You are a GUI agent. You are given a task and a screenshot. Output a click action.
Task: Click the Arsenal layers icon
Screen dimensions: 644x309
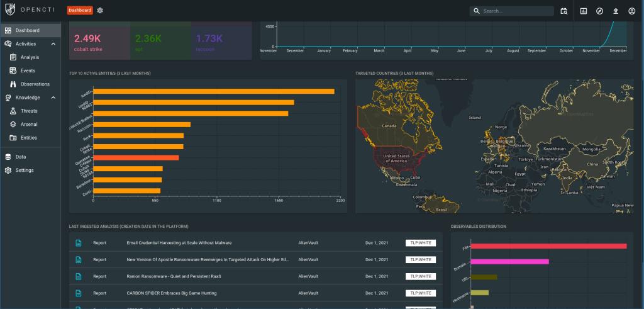[x=13, y=124]
